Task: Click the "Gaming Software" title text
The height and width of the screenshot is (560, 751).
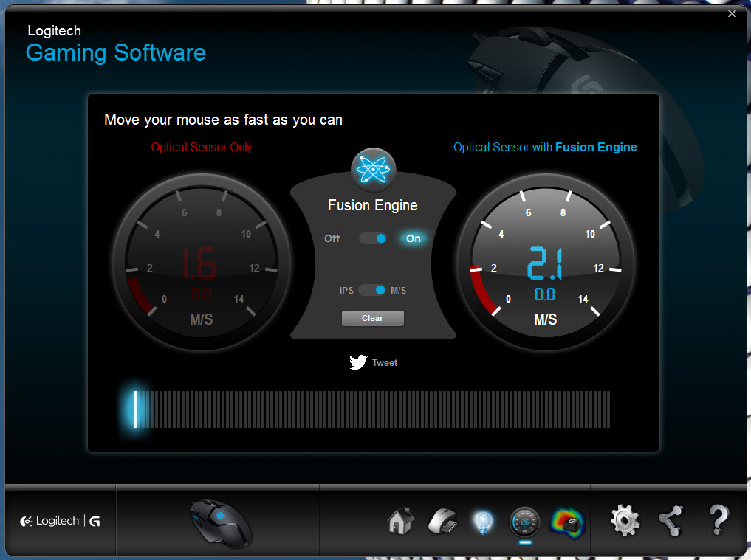Action: tap(115, 52)
